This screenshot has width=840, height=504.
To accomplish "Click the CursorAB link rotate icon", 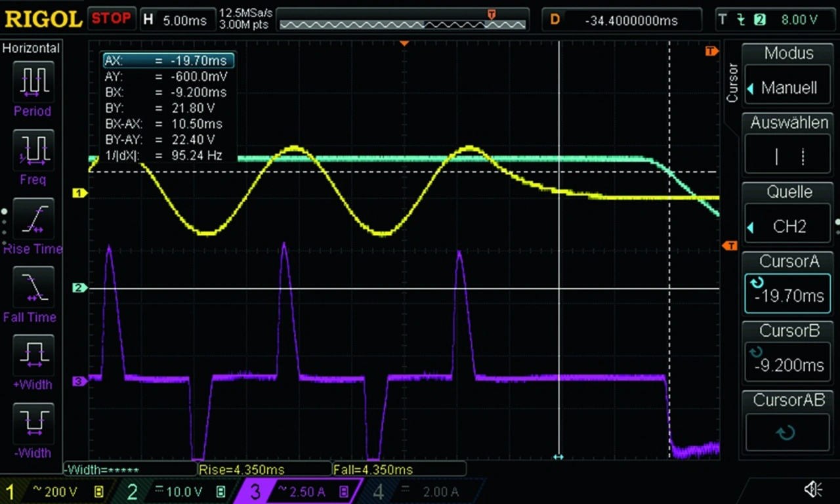I will [786, 432].
